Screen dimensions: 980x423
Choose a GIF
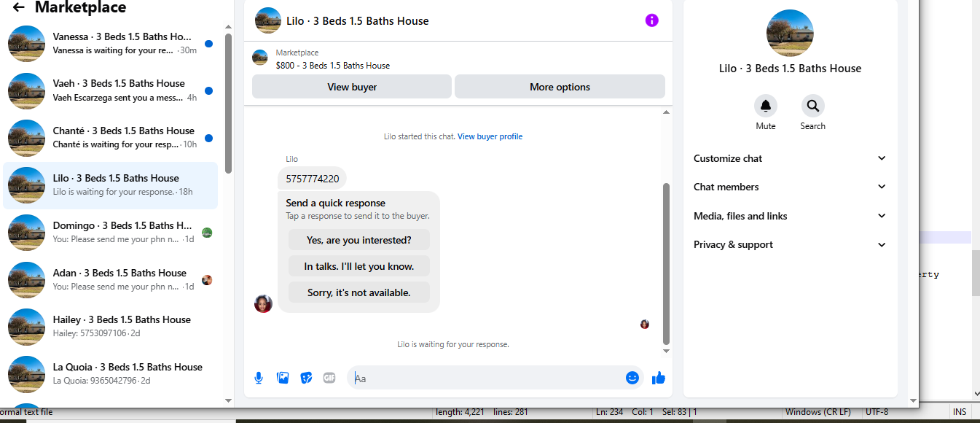tap(329, 378)
